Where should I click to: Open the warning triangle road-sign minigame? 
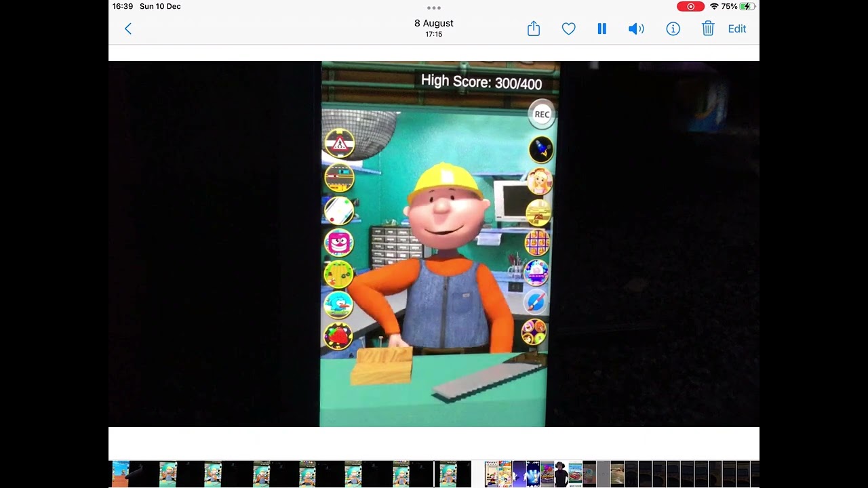click(x=339, y=144)
